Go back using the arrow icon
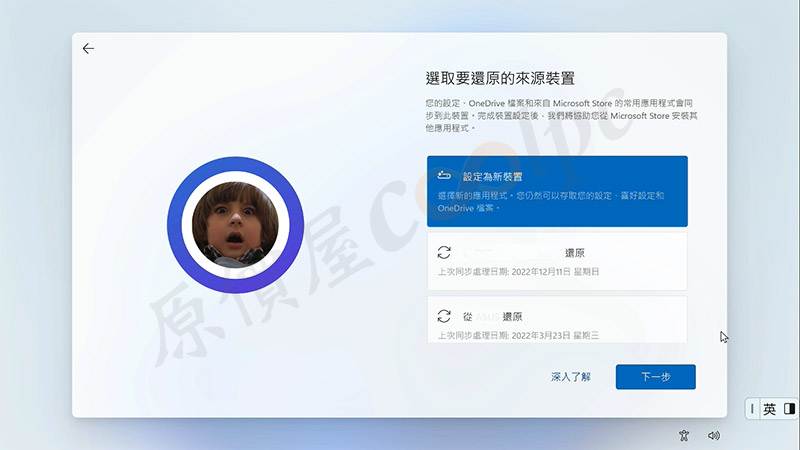Viewport: 800px width, 450px height. pos(88,48)
